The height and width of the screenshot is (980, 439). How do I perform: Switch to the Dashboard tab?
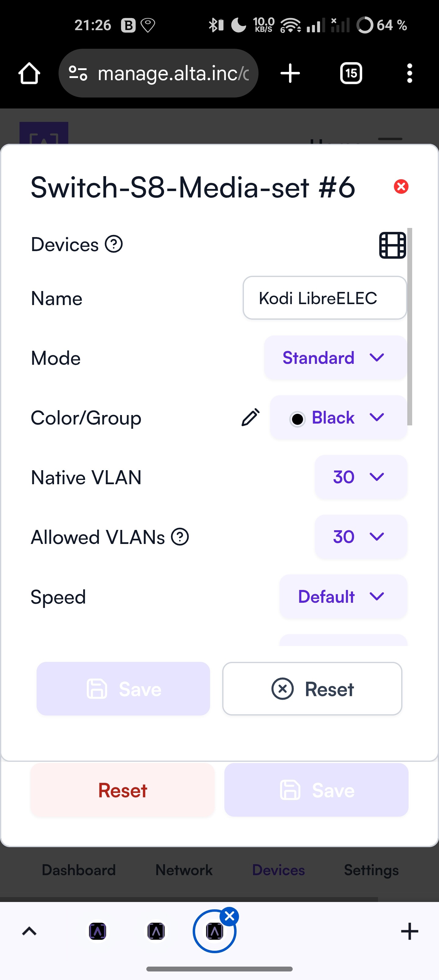79,870
